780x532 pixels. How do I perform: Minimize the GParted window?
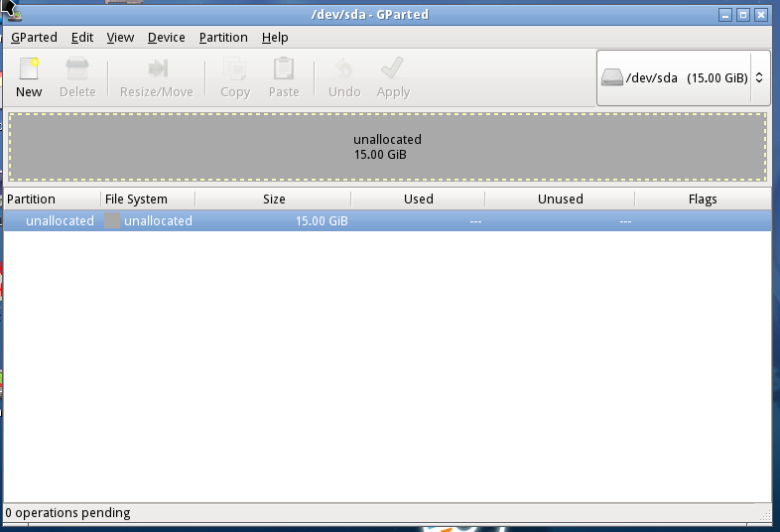point(725,15)
